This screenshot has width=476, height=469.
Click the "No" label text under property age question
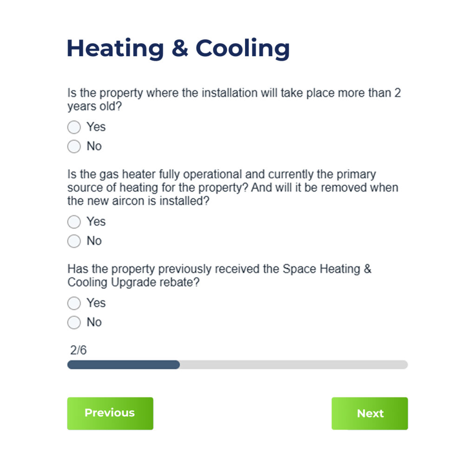tap(94, 146)
